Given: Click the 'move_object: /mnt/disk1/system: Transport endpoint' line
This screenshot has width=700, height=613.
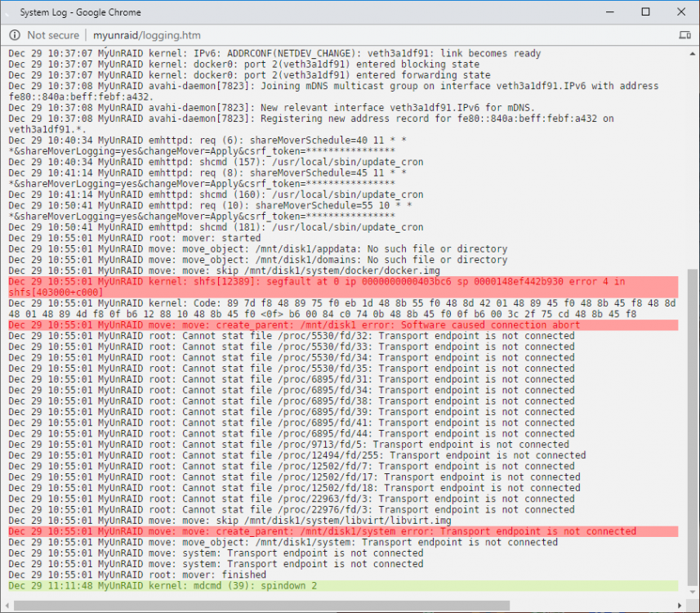Looking at the screenshot, I should 283,542.
